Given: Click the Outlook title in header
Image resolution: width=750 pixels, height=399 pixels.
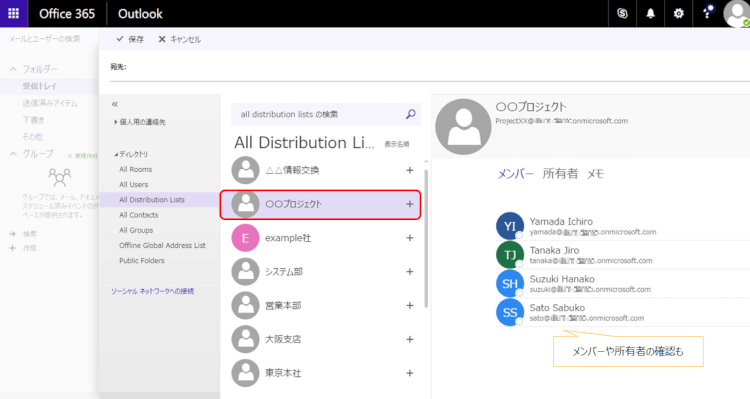Looking at the screenshot, I should tap(140, 14).
